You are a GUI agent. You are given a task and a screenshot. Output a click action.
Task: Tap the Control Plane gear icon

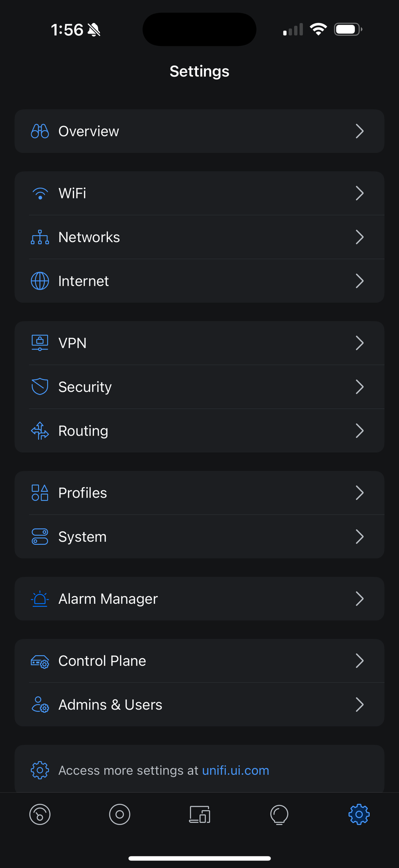40,661
